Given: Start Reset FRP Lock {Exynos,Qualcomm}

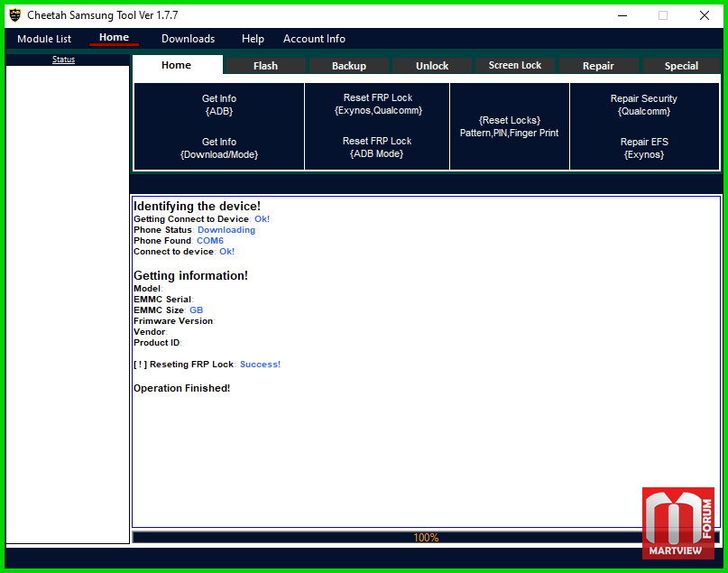Looking at the screenshot, I should tap(378, 104).
